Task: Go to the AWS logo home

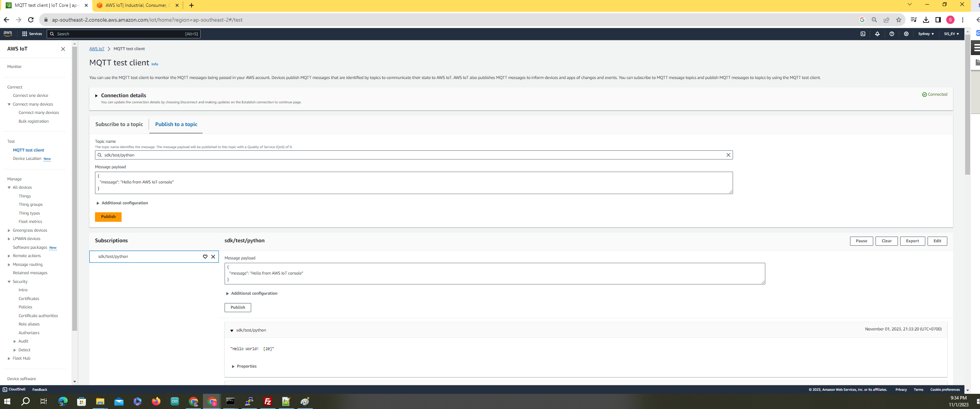Action: tap(8, 33)
